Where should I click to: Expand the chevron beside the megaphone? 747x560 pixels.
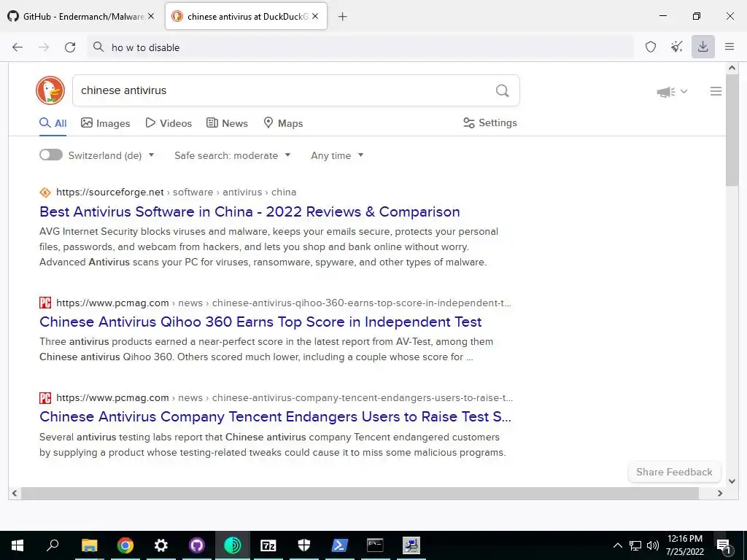tap(684, 91)
